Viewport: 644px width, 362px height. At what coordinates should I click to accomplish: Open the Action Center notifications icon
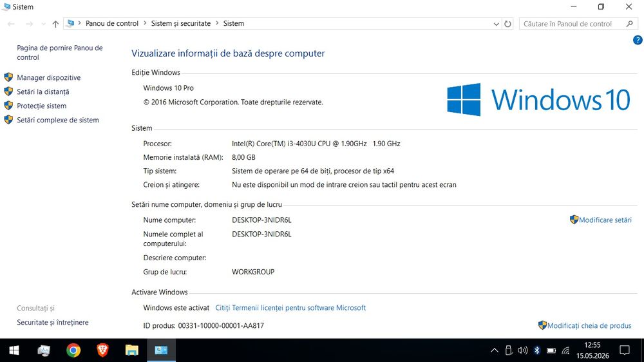tap(625, 350)
